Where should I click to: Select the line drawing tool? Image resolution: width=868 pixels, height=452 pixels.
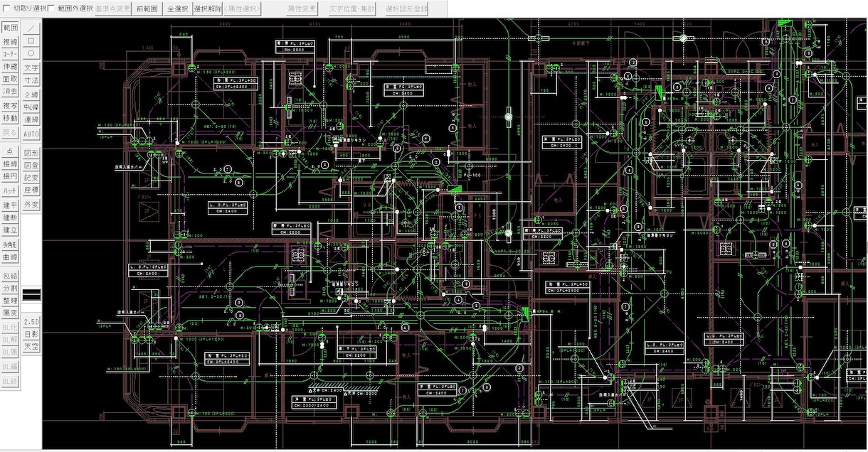[x=31, y=28]
